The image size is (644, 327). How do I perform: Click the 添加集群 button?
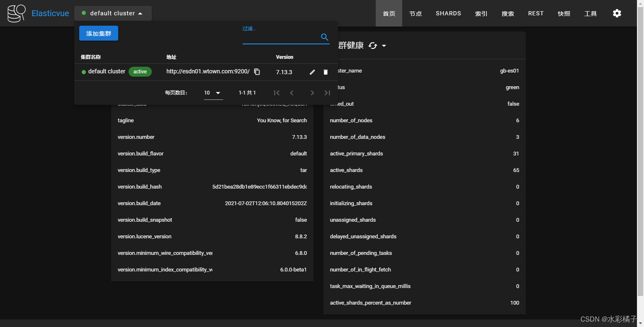click(x=99, y=33)
